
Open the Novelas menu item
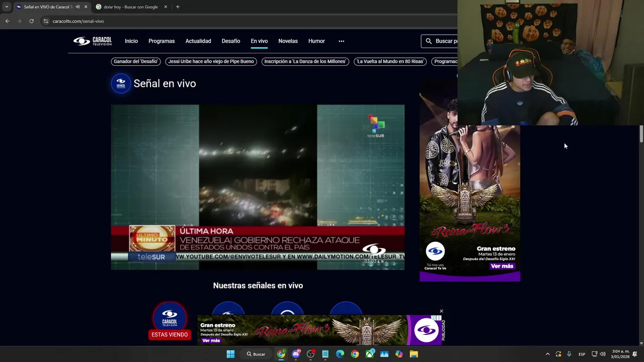(288, 41)
